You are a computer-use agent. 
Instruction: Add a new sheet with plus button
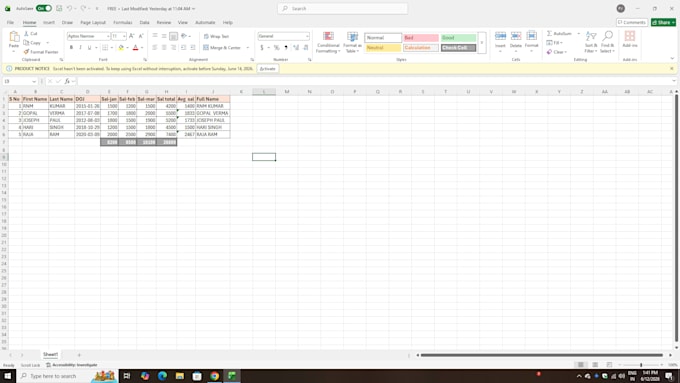(x=79, y=355)
